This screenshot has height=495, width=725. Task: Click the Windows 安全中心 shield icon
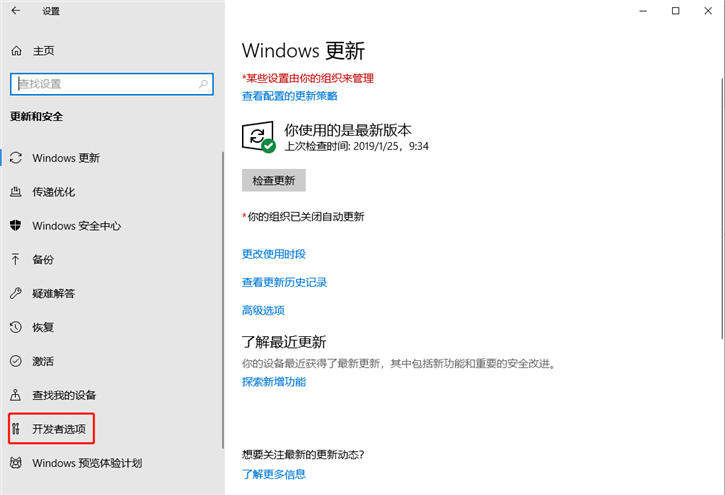coord(16,226)
